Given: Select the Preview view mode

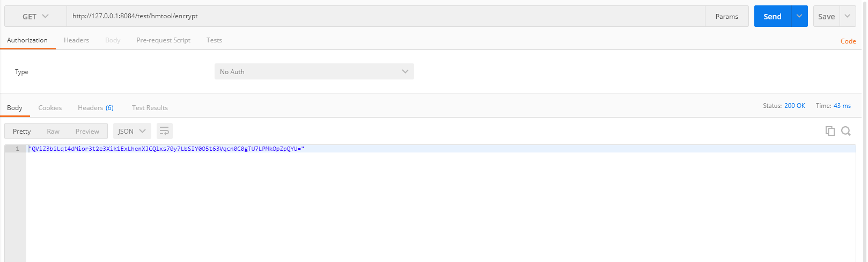Looking at the screenshot, I should tap(87, 132).
